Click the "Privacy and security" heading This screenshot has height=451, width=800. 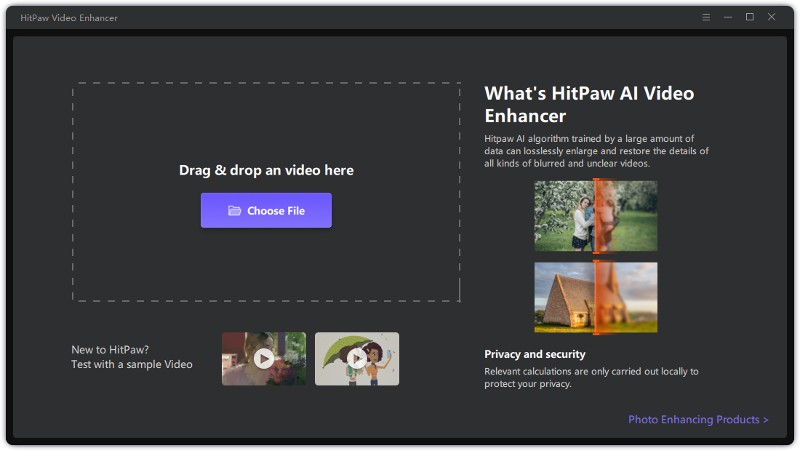pyautogui.click(x=535, y=354)
